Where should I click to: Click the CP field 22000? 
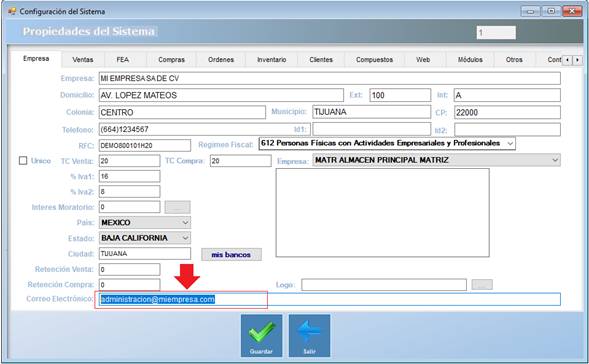pos(507,112)
